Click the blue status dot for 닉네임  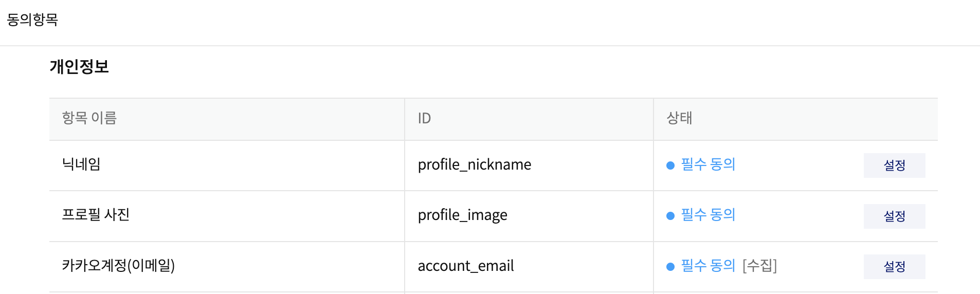[670, 166]
